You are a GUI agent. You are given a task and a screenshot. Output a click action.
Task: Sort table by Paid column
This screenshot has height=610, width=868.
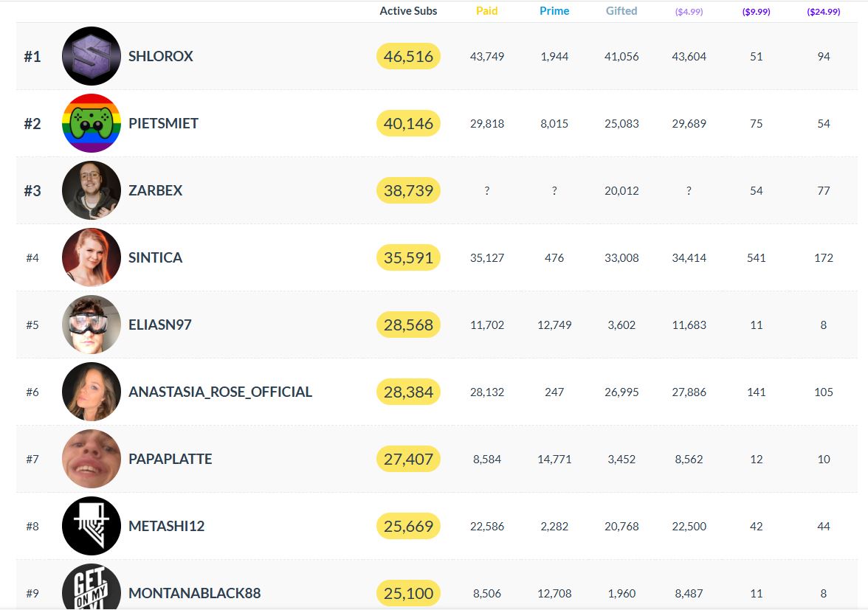tap(486, 11)
